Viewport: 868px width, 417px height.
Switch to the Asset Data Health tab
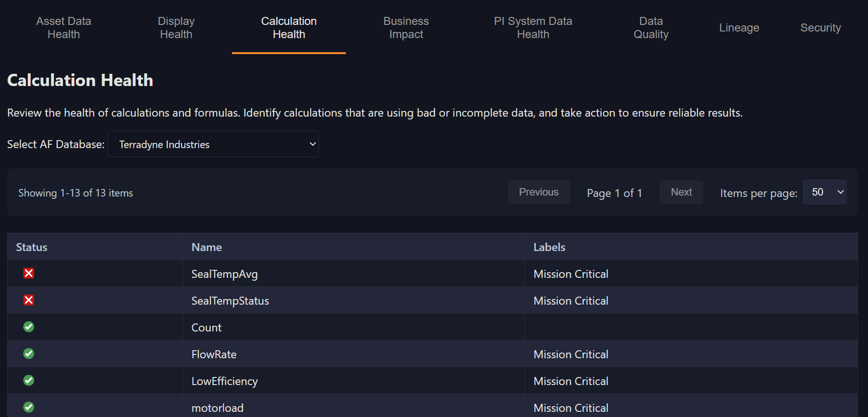64,28
